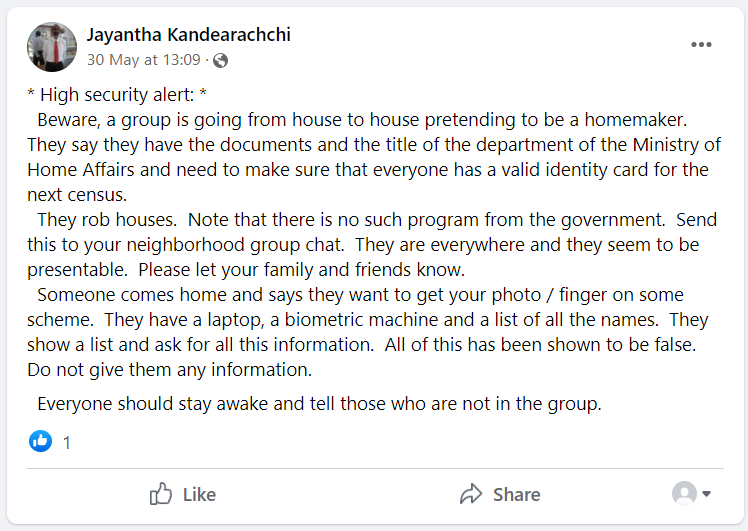Image resolution: width=748 pixels, height=531 pixels.
Task: Click the paragraph starting with Beware, a group
Action: (374, 157)
